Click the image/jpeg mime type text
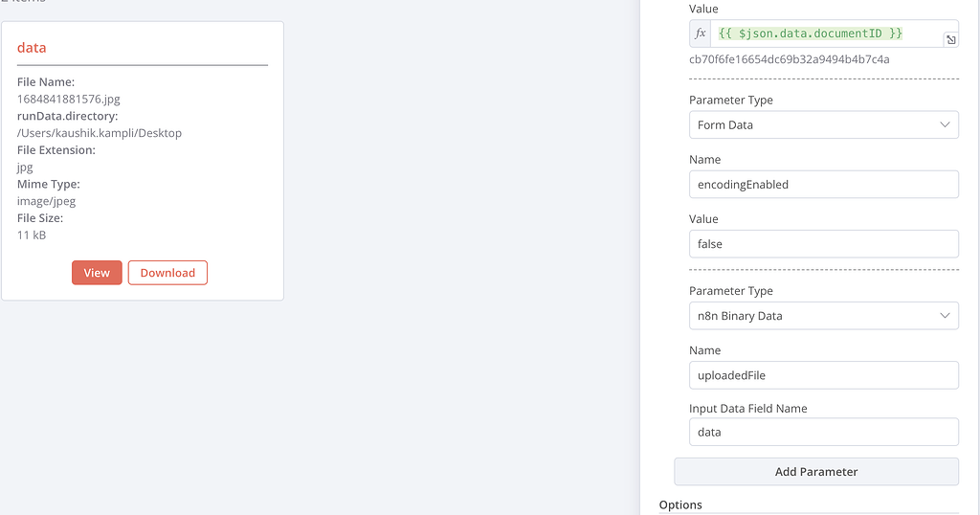Viewport: 980px width, 515px height. [46, 201]
